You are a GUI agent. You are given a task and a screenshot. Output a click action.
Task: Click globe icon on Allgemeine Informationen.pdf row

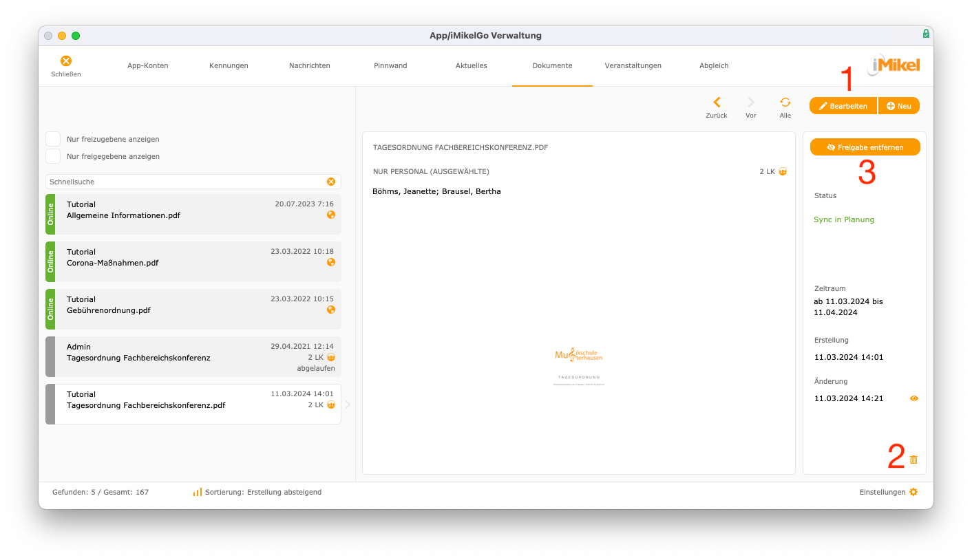click(331, 215)
